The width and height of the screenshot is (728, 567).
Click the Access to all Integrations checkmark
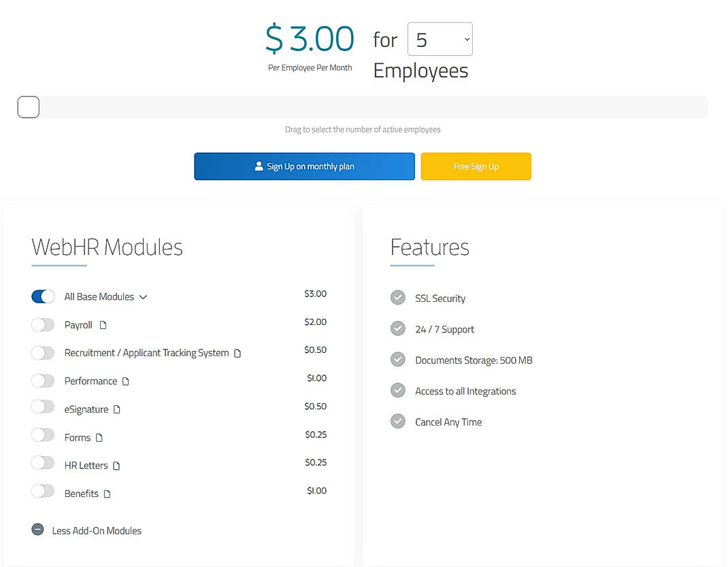398,390
